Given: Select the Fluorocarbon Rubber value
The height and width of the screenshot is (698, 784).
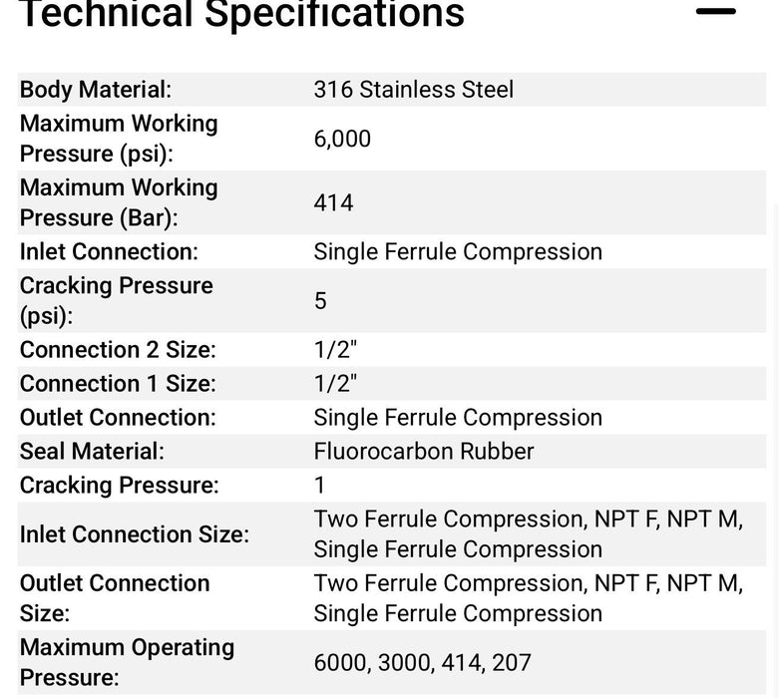Looking at the screenshot, I should tap(424, 451).
